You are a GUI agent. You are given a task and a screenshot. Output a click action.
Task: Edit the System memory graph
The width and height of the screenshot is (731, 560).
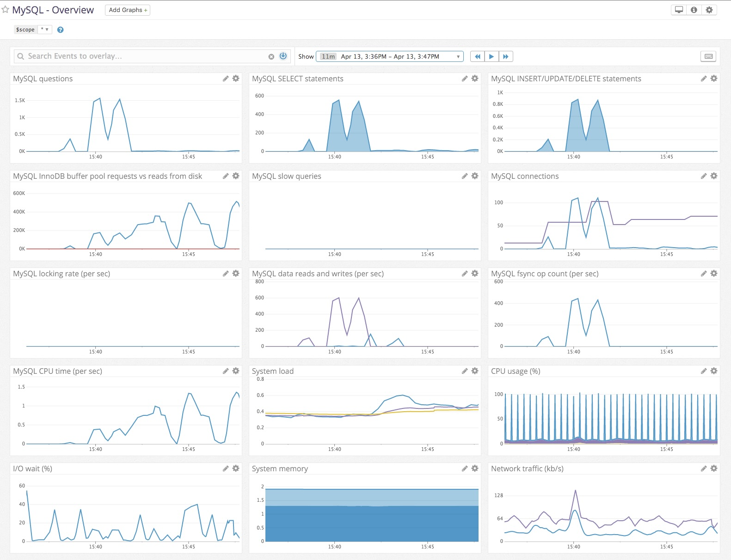pyautogui.click(x=465, y=469)
